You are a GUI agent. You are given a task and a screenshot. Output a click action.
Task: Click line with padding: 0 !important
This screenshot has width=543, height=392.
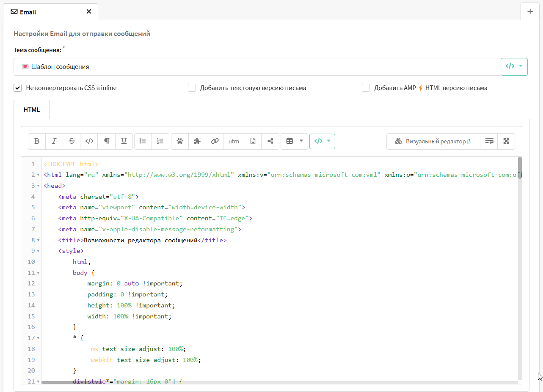[x=127, y=295]
